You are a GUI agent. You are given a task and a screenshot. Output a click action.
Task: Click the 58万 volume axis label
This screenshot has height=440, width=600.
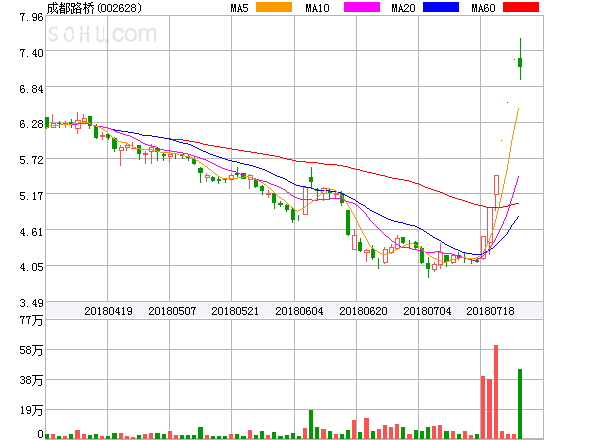point(31,350)
